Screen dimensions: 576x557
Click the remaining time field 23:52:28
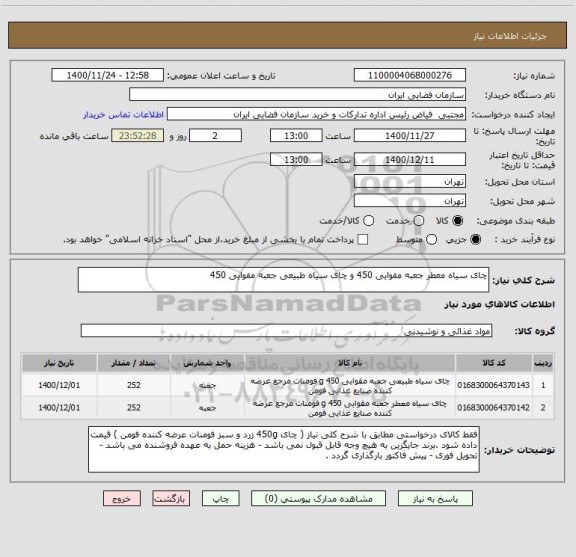pos(138,136)
